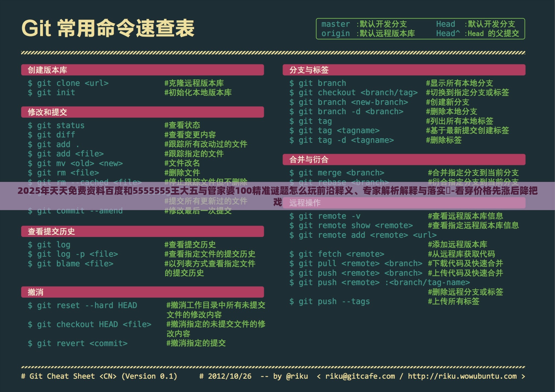The height and width of the screenshot is (392, 555).
Task: Click the "$ git log -p <file>" command
Action: click(x=73, y=254)
